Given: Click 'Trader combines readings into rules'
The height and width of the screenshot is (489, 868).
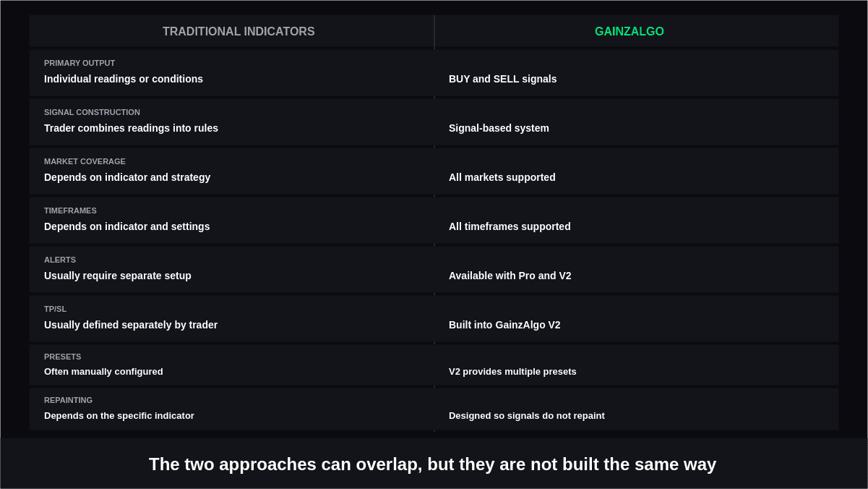Looking at the screenshot, I should point(131,128).
